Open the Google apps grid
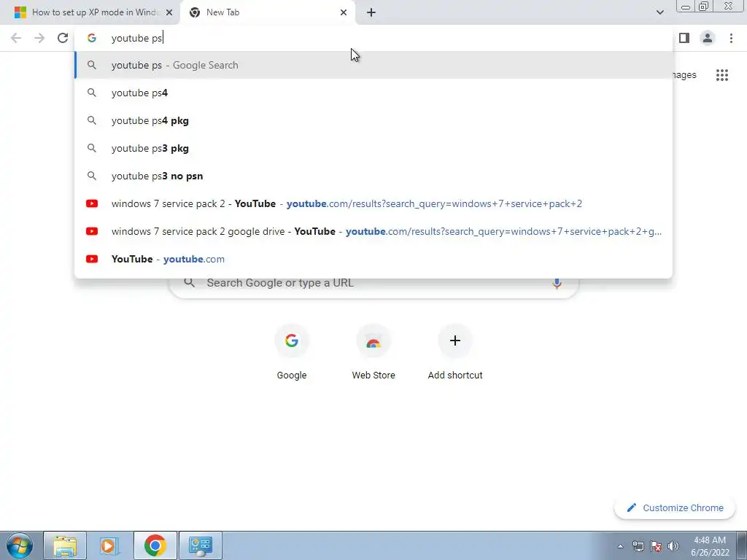This screenshot has height=560, width=747. tap(722, 75)
